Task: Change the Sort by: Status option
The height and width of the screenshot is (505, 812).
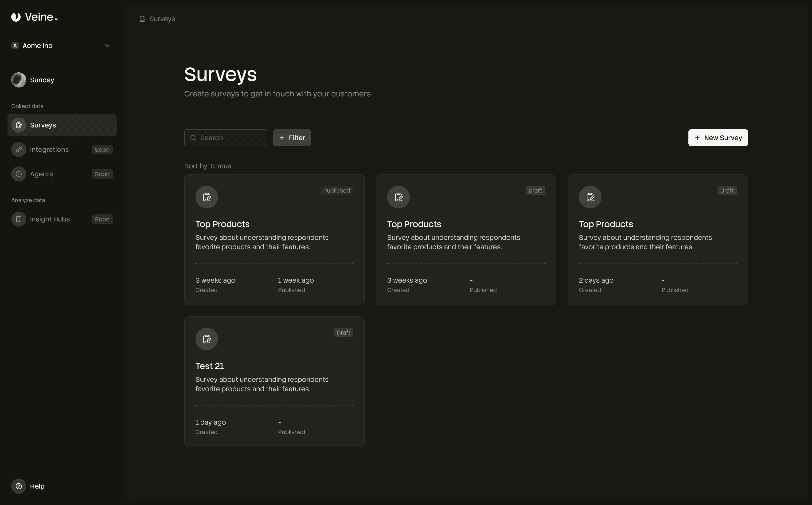Action: pos(208,166)
